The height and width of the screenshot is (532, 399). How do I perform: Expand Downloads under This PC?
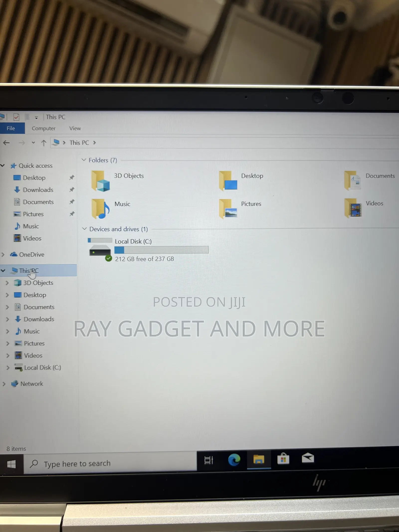click(x=7, y=319)
